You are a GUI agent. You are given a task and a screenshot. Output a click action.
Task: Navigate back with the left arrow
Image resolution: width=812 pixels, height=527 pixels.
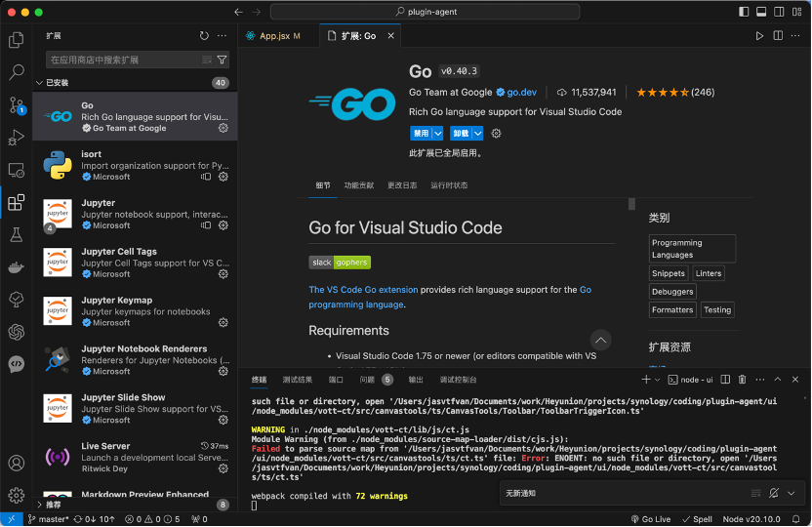[238, 12]
